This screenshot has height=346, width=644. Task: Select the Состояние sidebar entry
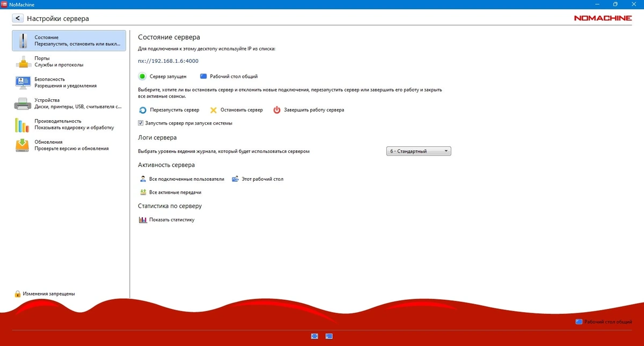pos(69,41)
